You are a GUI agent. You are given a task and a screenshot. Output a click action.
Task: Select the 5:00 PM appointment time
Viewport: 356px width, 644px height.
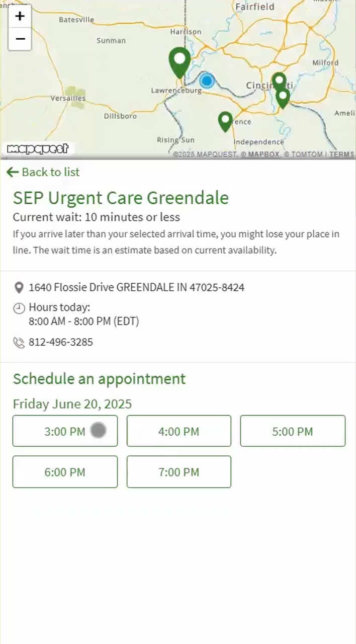pos(293,431)
